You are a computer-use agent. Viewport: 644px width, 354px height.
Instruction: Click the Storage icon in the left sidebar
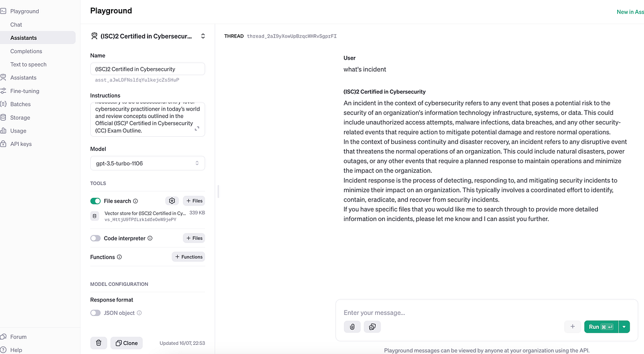(6, 117)
